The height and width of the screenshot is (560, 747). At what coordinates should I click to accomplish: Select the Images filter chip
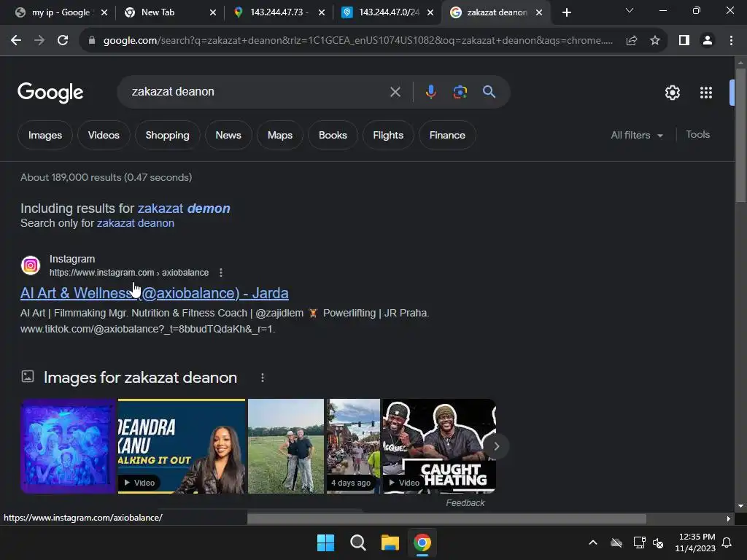[45, 135]
